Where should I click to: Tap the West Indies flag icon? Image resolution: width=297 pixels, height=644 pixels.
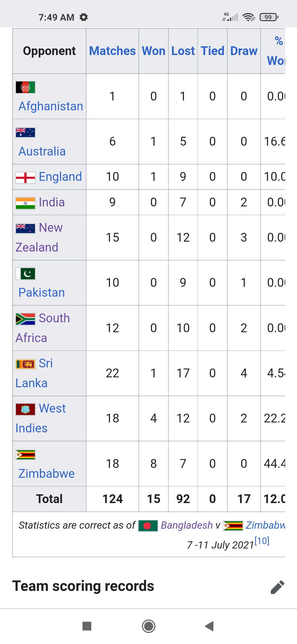pos(25,409)
